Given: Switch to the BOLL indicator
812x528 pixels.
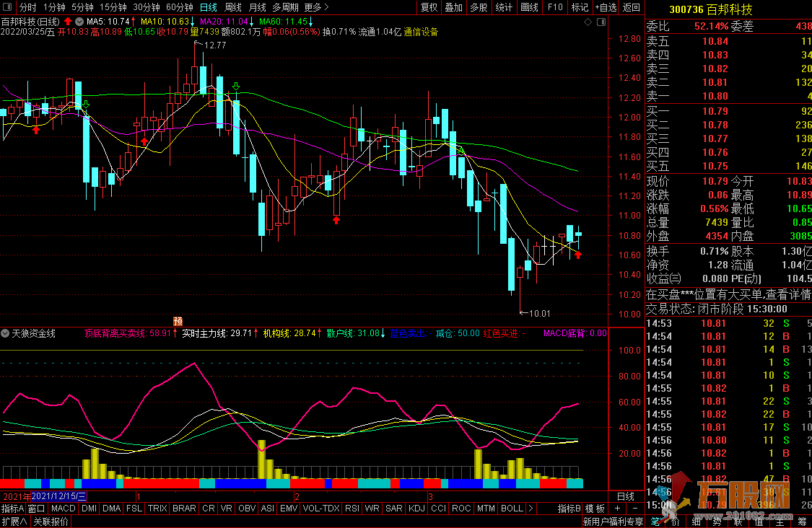Looking at the screenshot, I should [x=512, y=509].
